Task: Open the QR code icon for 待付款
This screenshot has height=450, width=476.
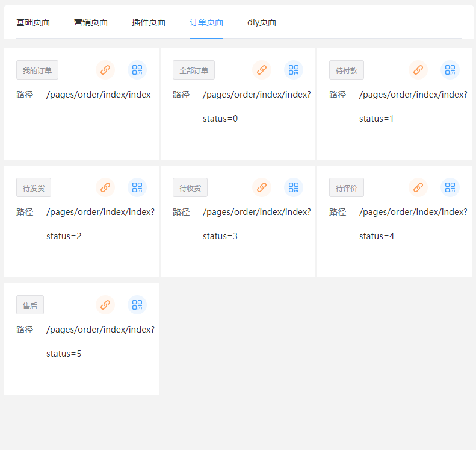Action: coord(450,70)
